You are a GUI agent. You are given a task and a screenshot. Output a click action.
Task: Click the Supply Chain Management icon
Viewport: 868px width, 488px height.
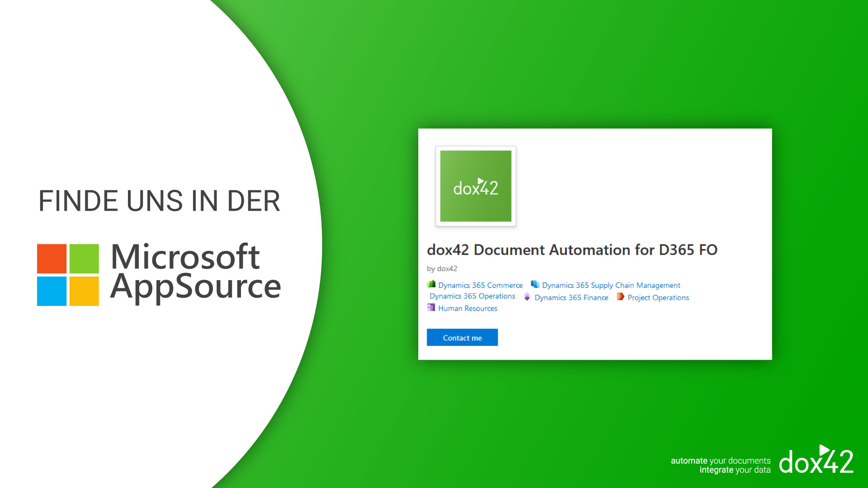(535, 284)
